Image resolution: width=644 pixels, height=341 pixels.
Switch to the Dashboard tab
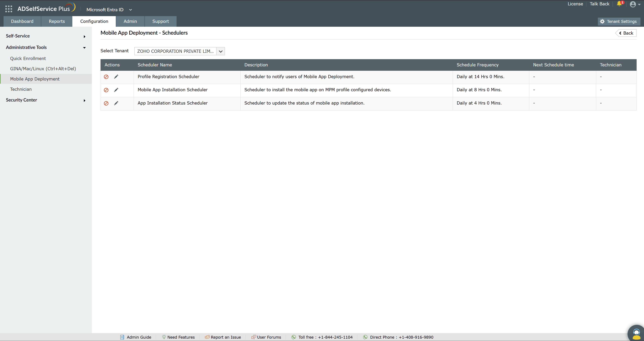[22, 22]
